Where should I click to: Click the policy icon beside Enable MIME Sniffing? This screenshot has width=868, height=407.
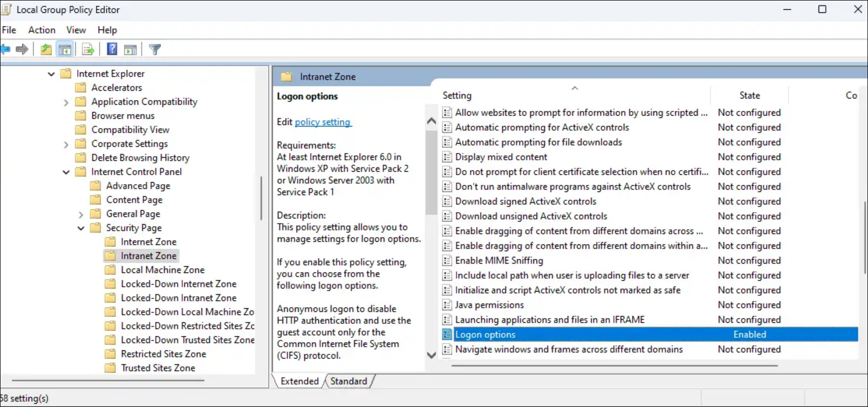(x=447, y=261)
